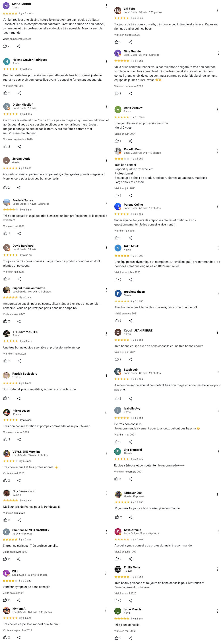Screen dimensions: 223x644
Task: Open the three-dot menu for Emilie Vella's review
Action: [217, 569]
